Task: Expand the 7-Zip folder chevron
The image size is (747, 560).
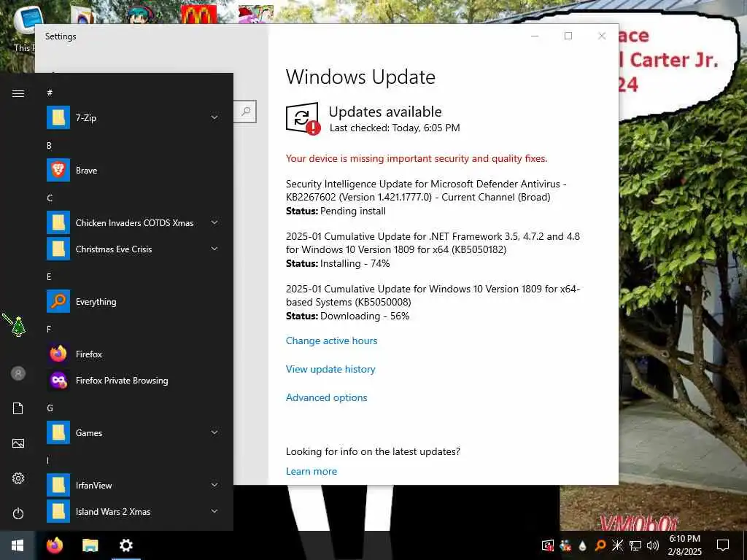Action: [x=214, y=117]
